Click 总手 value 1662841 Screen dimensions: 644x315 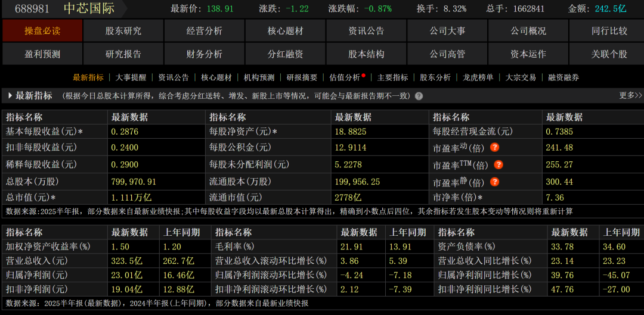[x=529, y=8]
